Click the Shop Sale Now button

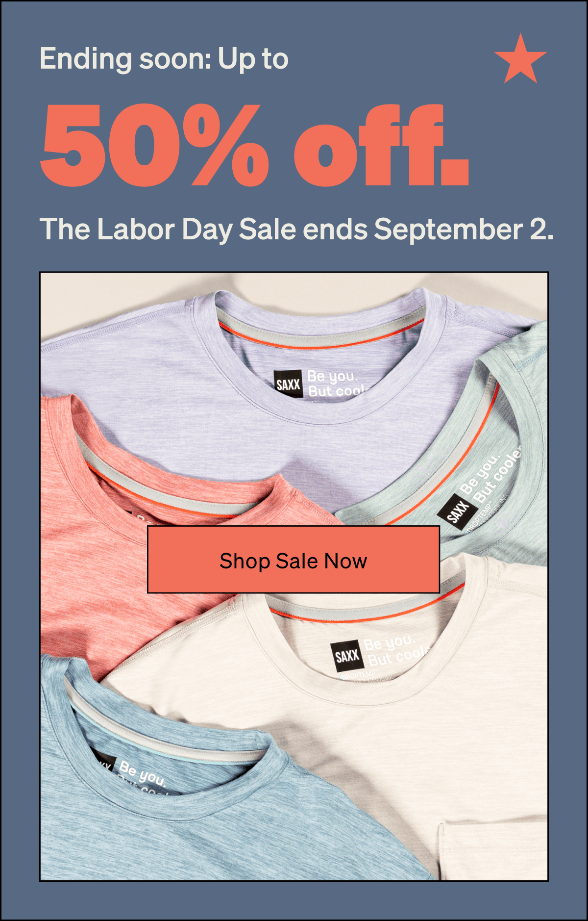coord(294,560)
